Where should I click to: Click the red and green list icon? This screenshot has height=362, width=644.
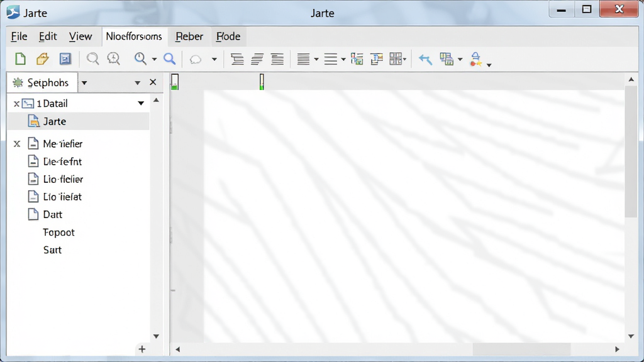point(357,59)
